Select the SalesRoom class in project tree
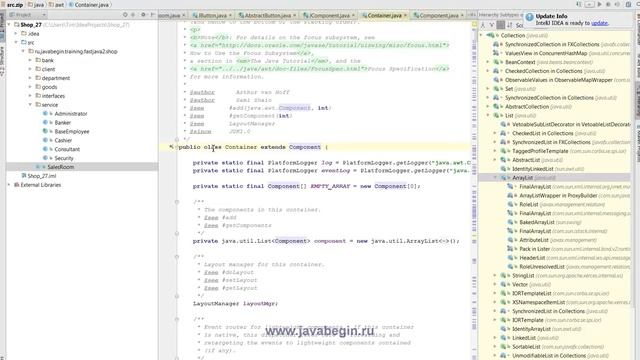The width and height of the screenshot is (640, 360). 60,167
